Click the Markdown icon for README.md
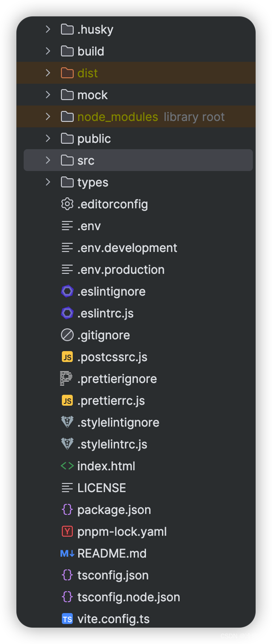272x644 pixels. 67,553
